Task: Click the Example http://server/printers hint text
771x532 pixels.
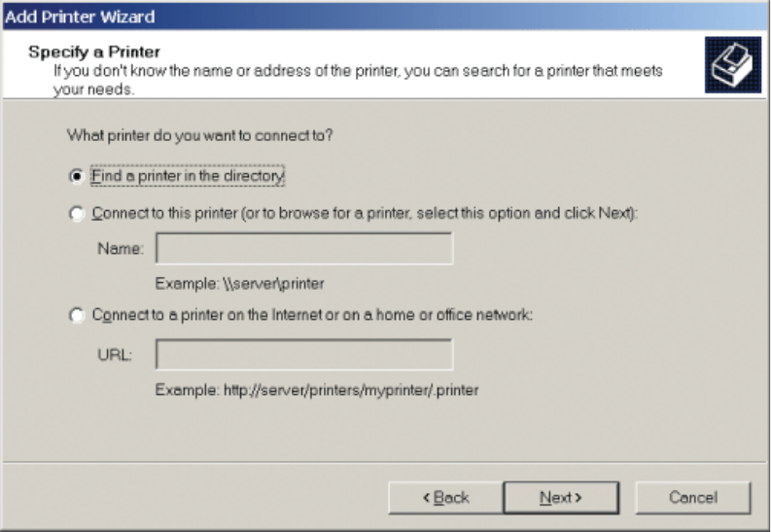Action: (316, 390)
